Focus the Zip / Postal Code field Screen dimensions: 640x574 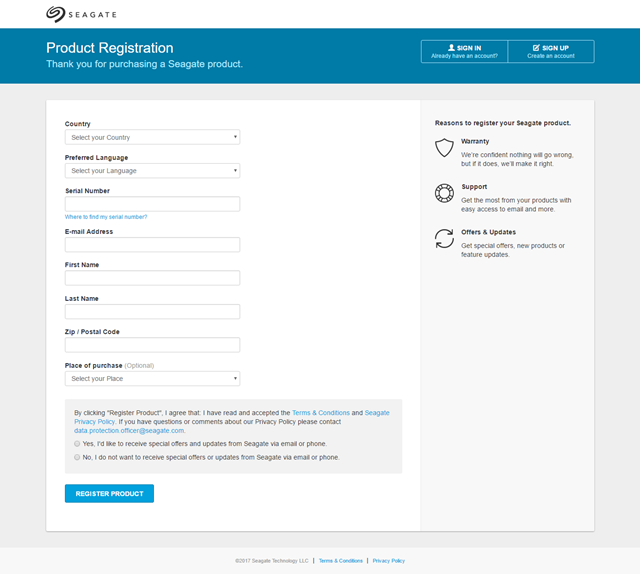(152, 345)
